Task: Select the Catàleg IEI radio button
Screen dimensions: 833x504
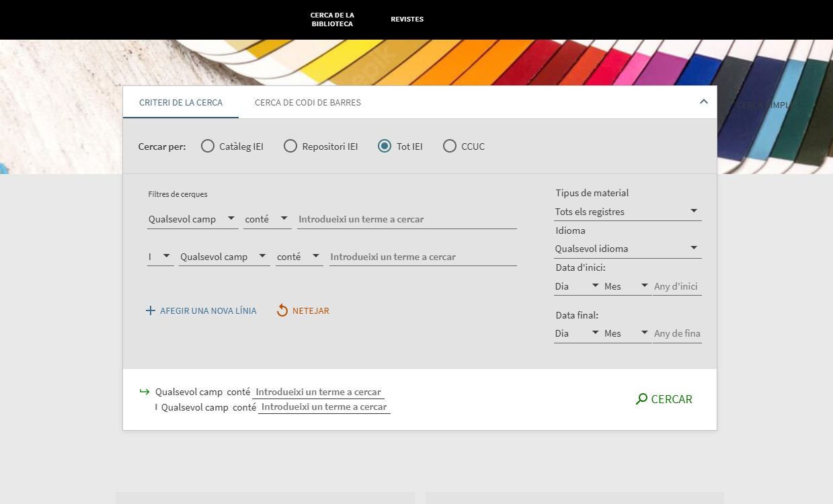Action: [x=208, y=146]
